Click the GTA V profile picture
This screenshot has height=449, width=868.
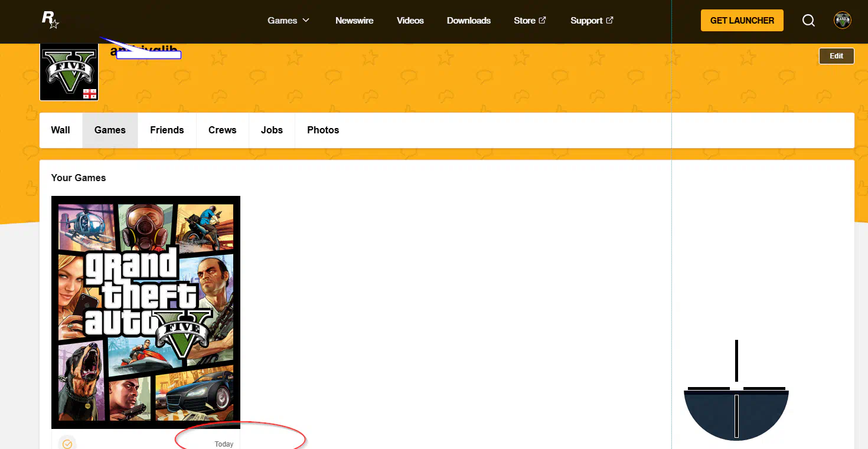click(x=69, y=72)
